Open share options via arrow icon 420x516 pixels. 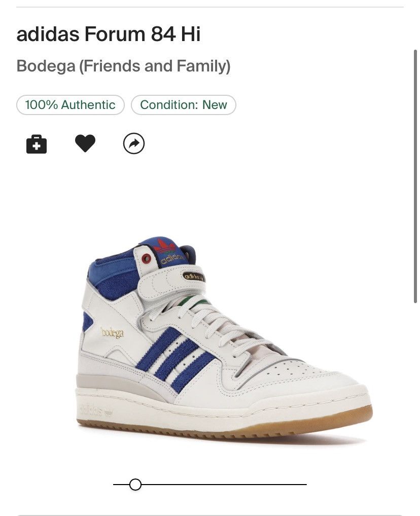[x=134, y=143]
